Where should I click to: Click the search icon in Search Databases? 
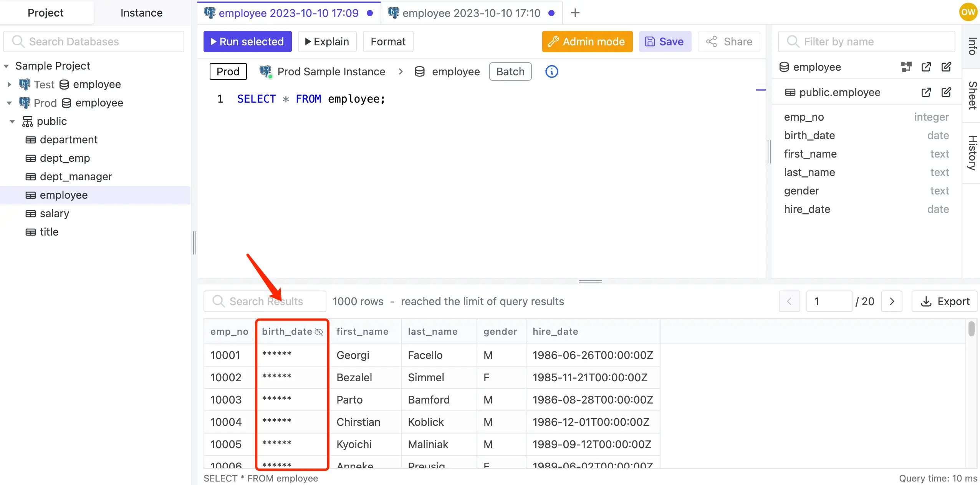pyautogui.click(x=17, y=41)
